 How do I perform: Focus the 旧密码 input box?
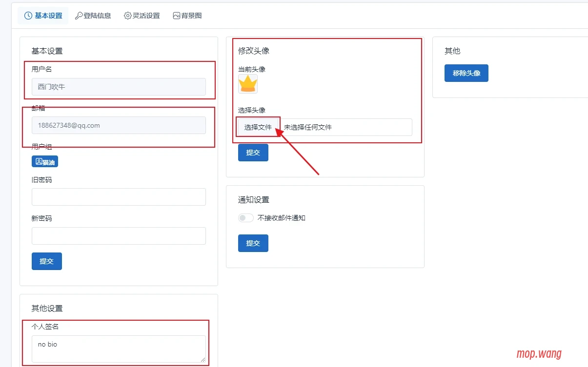[119, 197]
